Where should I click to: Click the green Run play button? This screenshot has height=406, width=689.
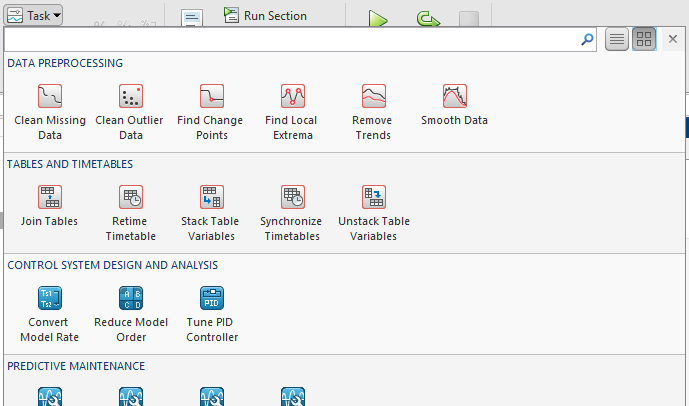coord(377,19)
